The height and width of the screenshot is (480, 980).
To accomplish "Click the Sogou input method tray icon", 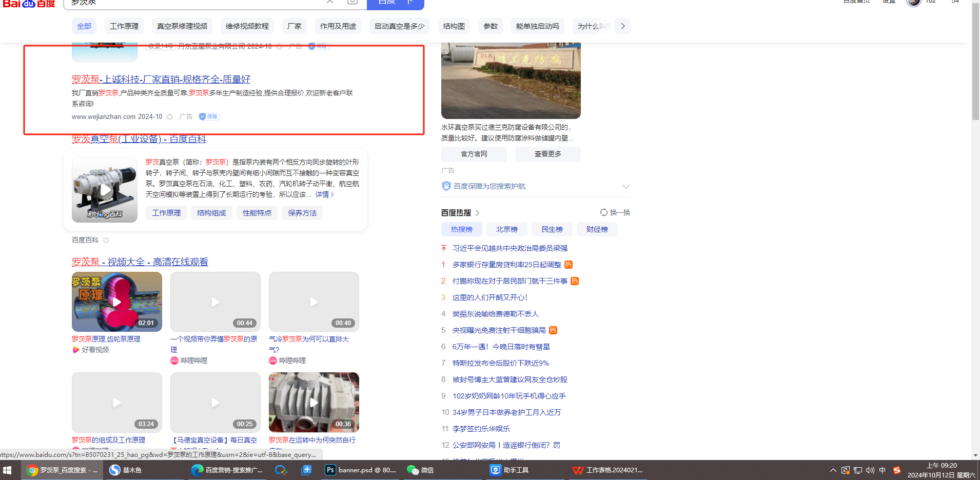I will coord(896,470).
